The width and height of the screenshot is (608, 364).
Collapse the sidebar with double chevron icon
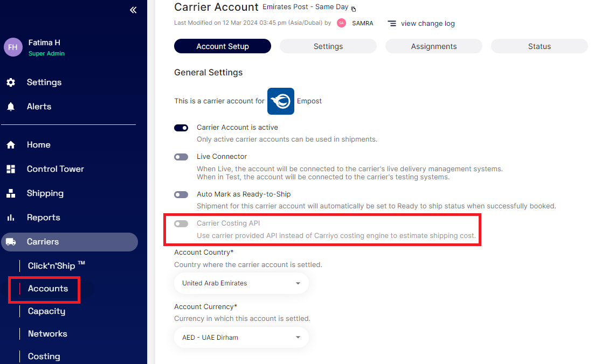[x=133, y=10]
